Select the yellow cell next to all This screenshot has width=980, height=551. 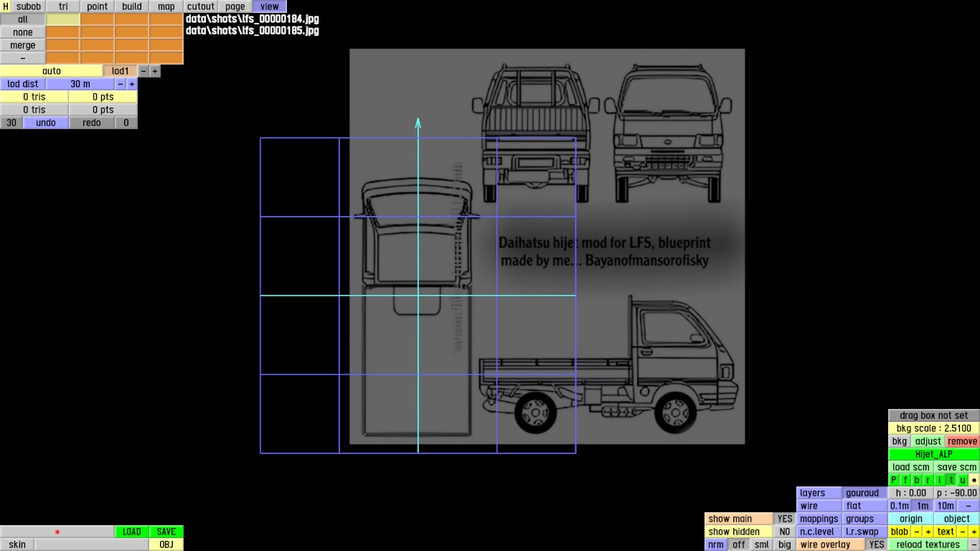click(63, 19)
